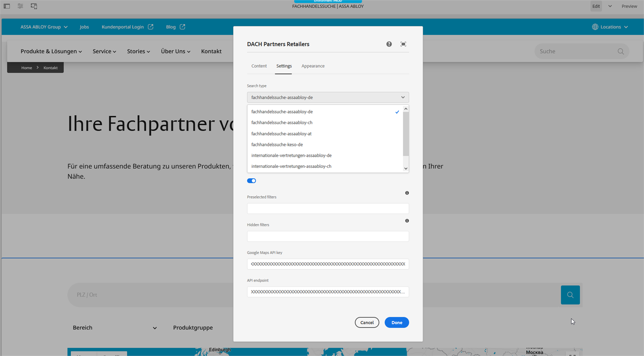
Task: Click into the Preselected filters field
Action: click(328, 208)
